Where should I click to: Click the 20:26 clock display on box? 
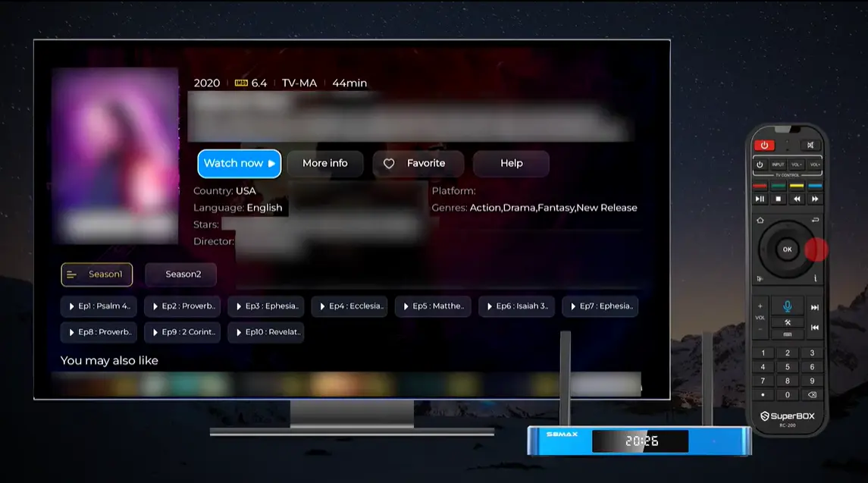pos(641,441)
